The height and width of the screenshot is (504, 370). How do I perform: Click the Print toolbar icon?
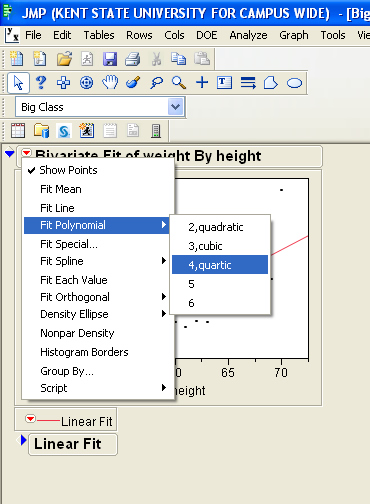(133, 59)
